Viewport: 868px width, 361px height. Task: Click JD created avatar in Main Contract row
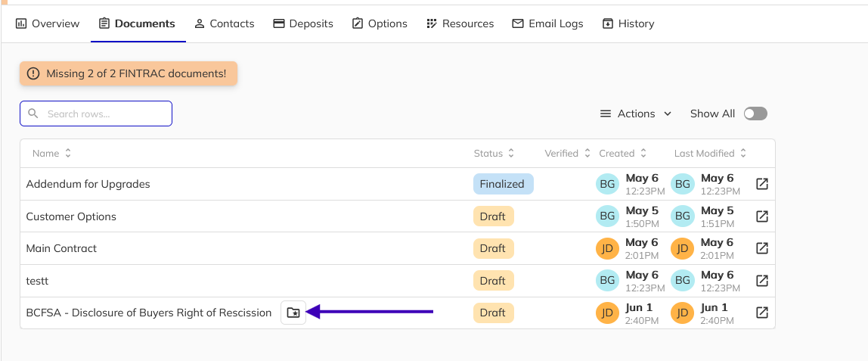point(607,248)
